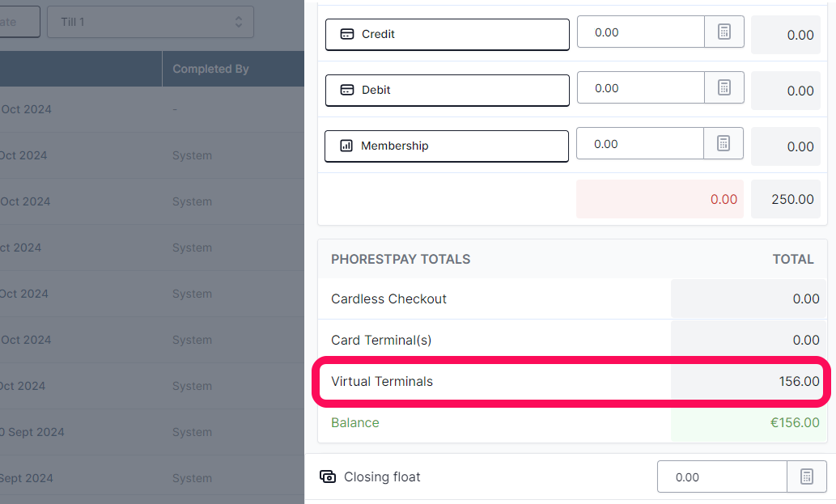The image size is (836, 504).
Task: Click the credit card icon on Credit
Action: tap(347, 34)
